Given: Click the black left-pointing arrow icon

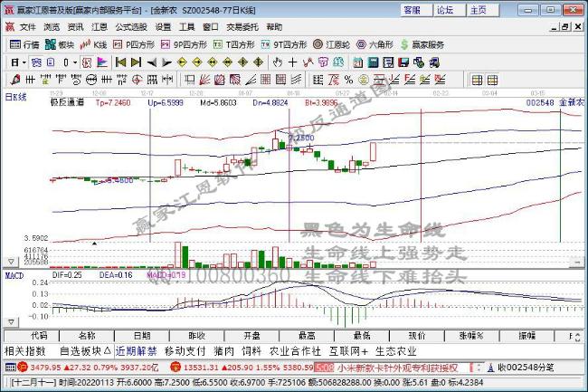Looking at the screenshot, I should [x=151, y=62].
